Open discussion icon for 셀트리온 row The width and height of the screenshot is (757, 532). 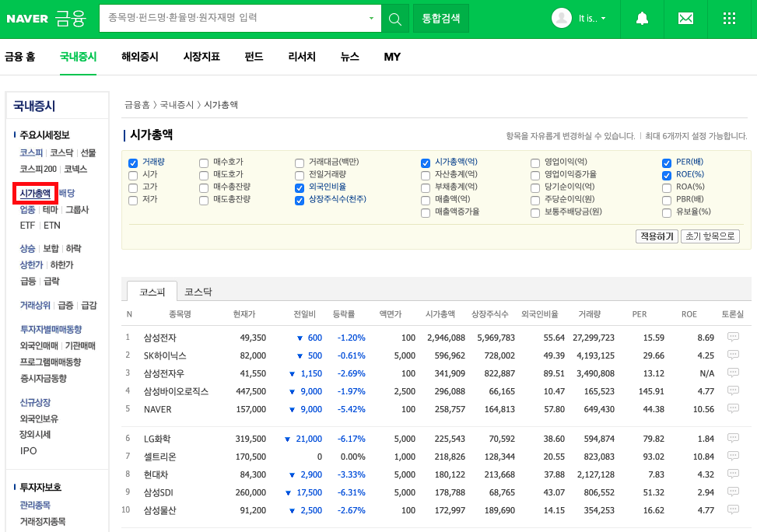pyautogui.click(x=733, y=457)
